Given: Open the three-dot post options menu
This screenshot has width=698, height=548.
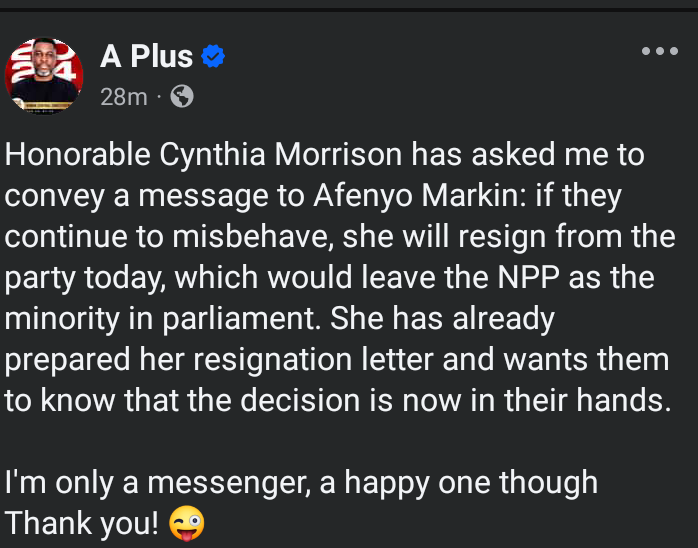Looking at the screenshot, I should [659, 52].
